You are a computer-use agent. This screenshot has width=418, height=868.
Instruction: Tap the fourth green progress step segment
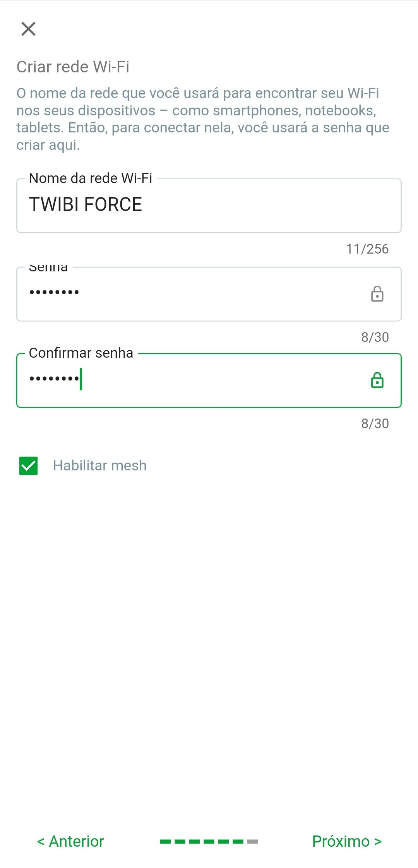click(x=209, y=841)
